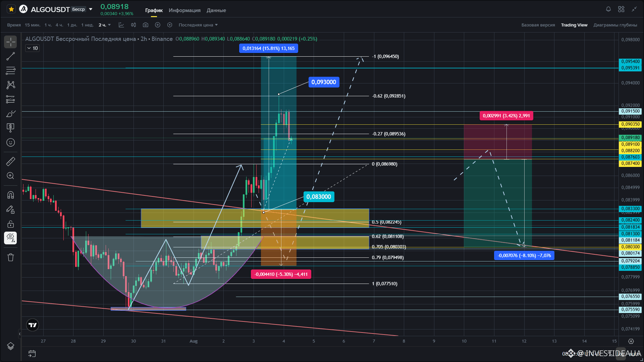Click the TradingView logo on chart

pyautogui.click(x=33, y=325)
